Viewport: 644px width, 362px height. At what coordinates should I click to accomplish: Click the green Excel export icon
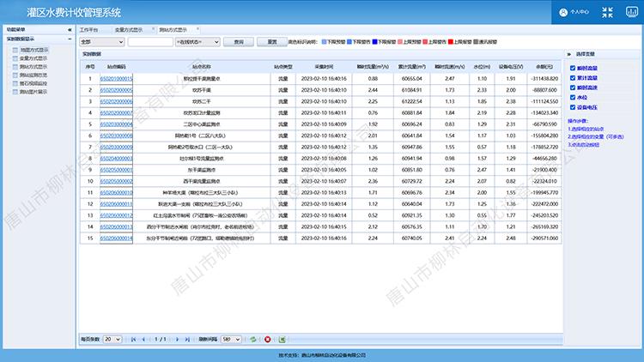click(x=283, y=340)
